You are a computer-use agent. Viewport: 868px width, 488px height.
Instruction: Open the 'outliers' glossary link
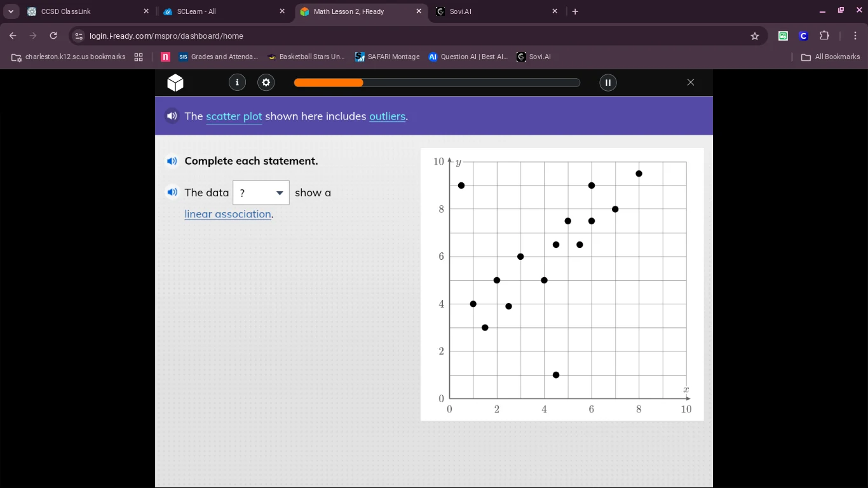pyautogui.click(x=387, y=116)
